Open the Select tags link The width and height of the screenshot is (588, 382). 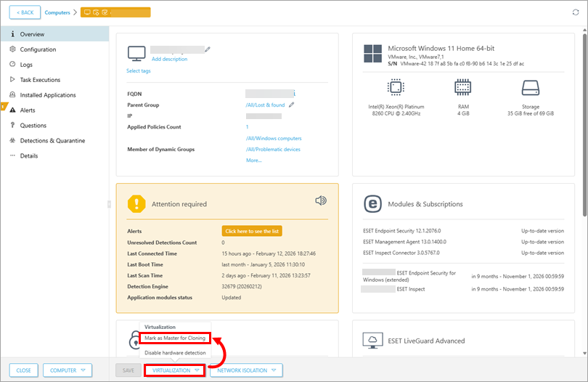pos(139,71)
